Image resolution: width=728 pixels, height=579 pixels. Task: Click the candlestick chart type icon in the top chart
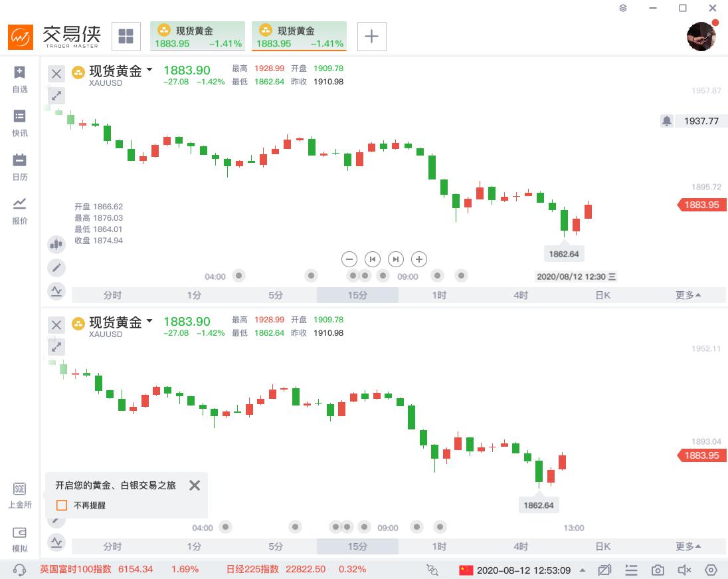coord(56,244)
